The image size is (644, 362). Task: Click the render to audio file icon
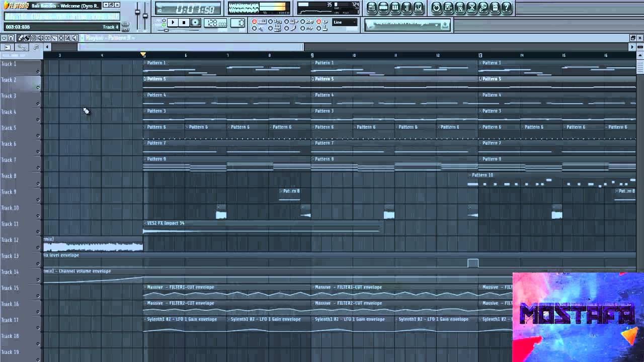click(x=460, y=8)
